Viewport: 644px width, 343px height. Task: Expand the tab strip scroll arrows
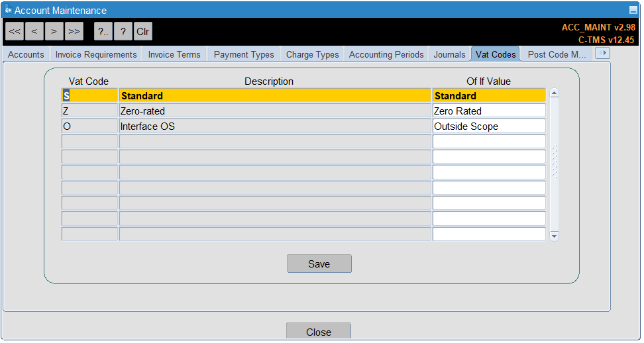[602, 54]
